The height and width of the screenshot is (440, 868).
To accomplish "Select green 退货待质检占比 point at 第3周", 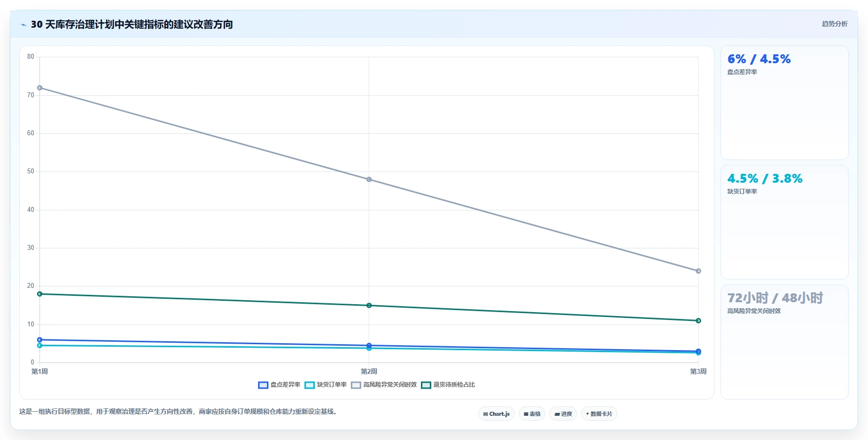I will pyautogui.click(x=698, y=320).
